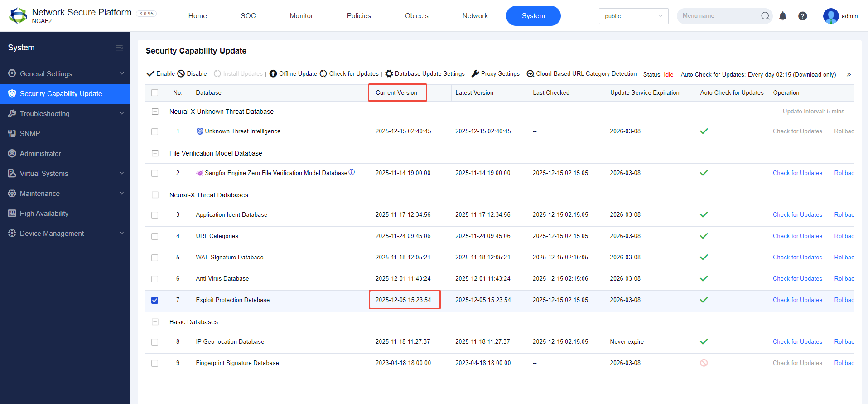
Task: Click the Cloud-Based URL Category Detection icon
Action: (530, 73)
